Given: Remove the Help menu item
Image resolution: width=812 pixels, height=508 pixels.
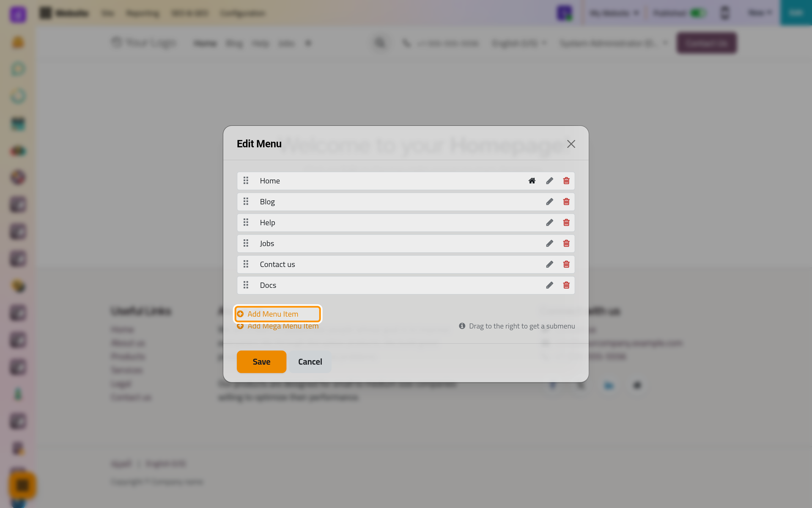Looking at the screenshot, I should 566,223.
